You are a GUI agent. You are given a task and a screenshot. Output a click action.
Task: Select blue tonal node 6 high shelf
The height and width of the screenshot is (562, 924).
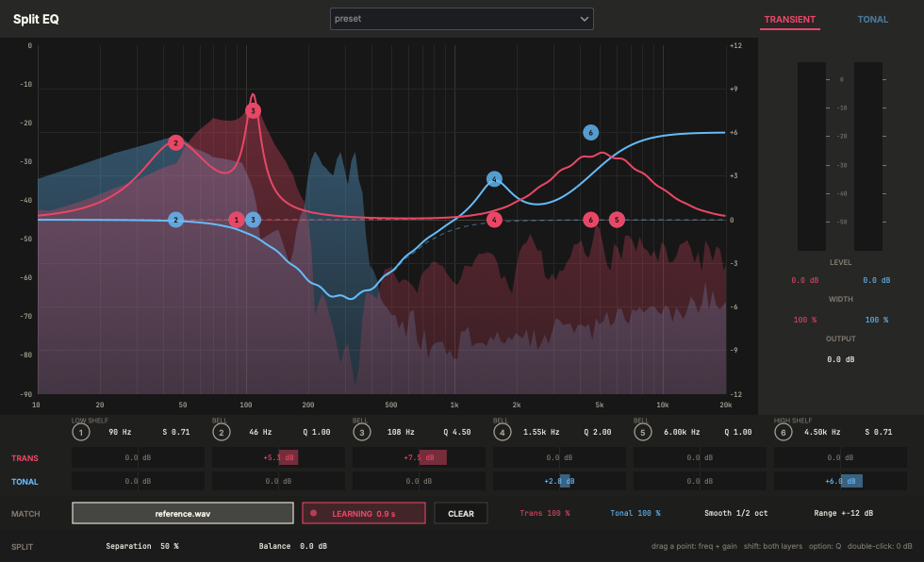click(590, 133)
